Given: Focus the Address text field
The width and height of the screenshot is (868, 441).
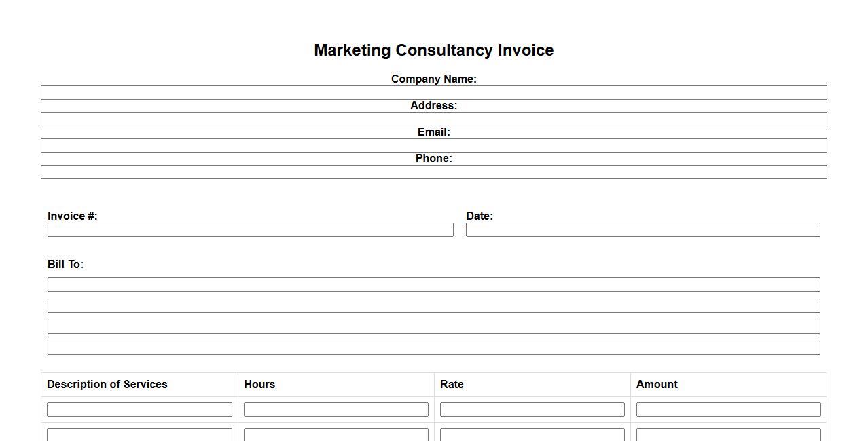Looking at the screenshot, I should point(433,119).
